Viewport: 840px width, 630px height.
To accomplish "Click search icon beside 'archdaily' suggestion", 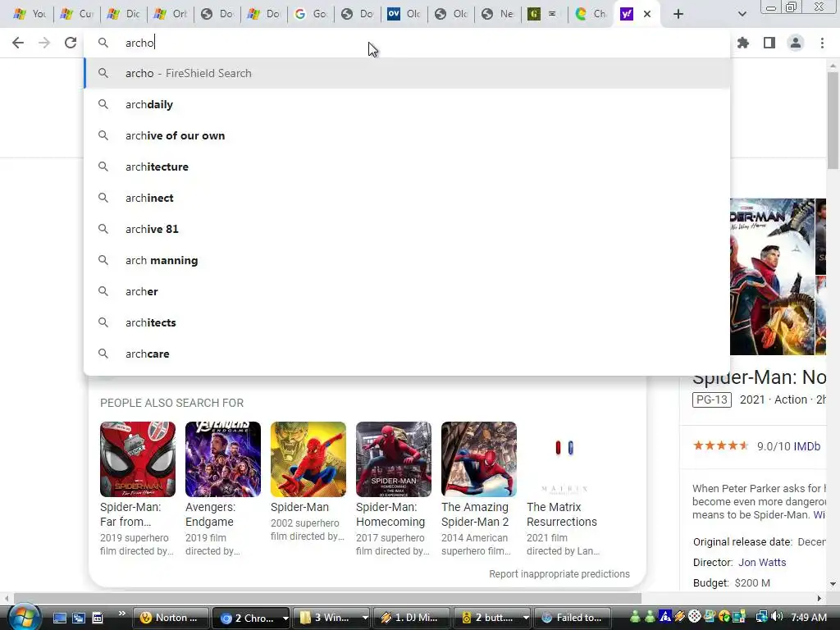I will (x=103, y=104).
